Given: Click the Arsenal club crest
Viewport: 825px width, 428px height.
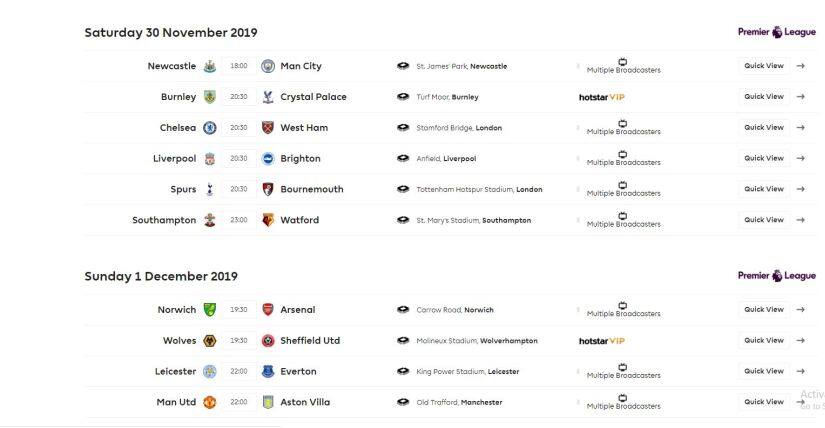Looking at the screenshot, I should click(x=268, y=310).
